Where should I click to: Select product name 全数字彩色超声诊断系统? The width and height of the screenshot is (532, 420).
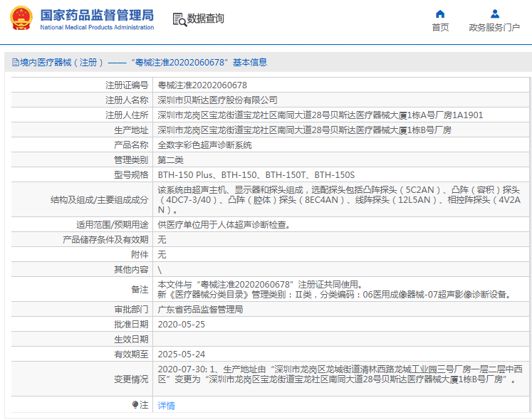click(x=204, y=145)
